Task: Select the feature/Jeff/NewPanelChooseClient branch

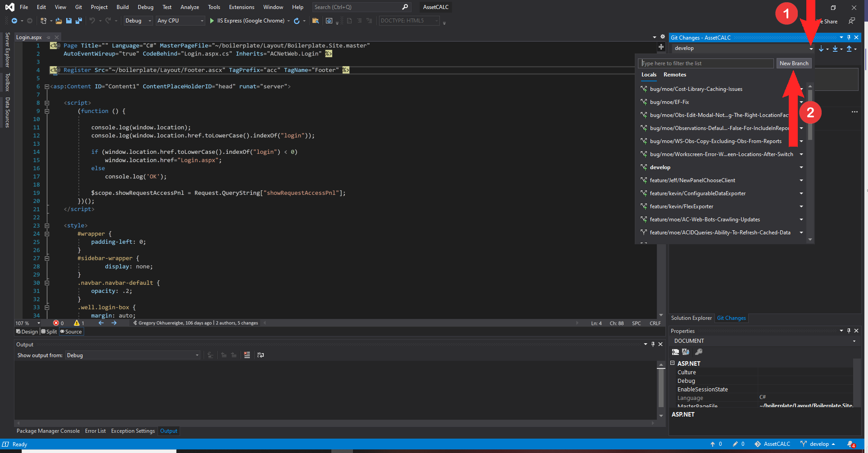Action: pos(692,180)
